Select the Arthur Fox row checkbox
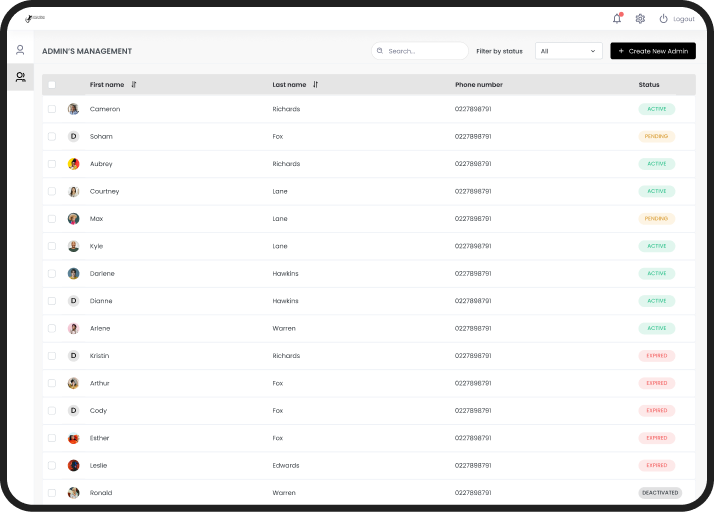Screen dimensions: 714x512 (52, 383)
